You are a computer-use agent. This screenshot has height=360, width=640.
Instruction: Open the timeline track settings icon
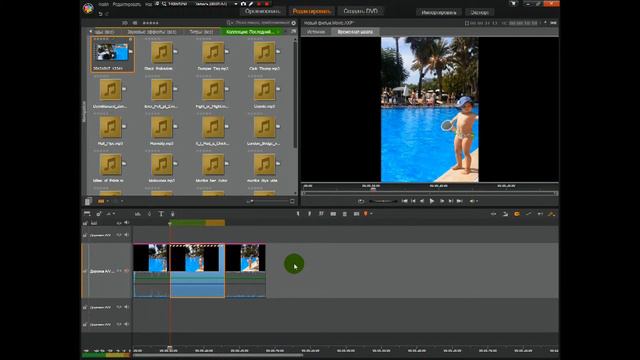(87, 213)
